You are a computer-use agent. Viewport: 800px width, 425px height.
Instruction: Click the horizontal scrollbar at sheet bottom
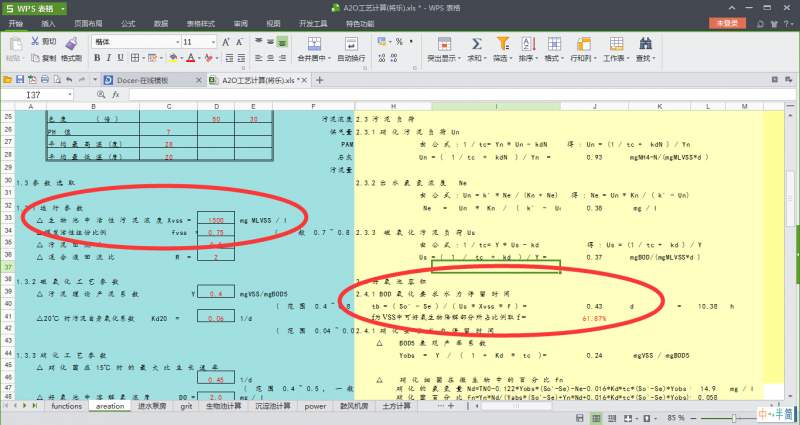click(x=517, y=406)
